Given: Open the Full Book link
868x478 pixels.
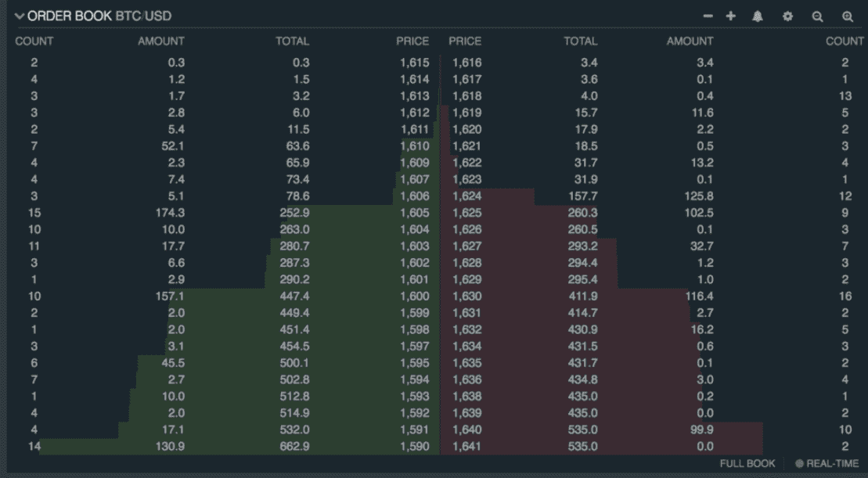Looking at the screenshot, I should pyautogui.click(x=747, y=464).
